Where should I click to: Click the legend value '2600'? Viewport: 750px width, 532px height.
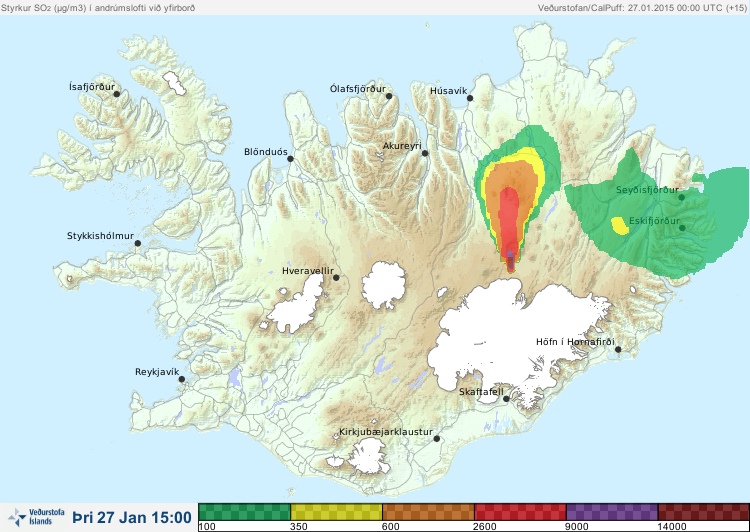(x=485, y=527)
